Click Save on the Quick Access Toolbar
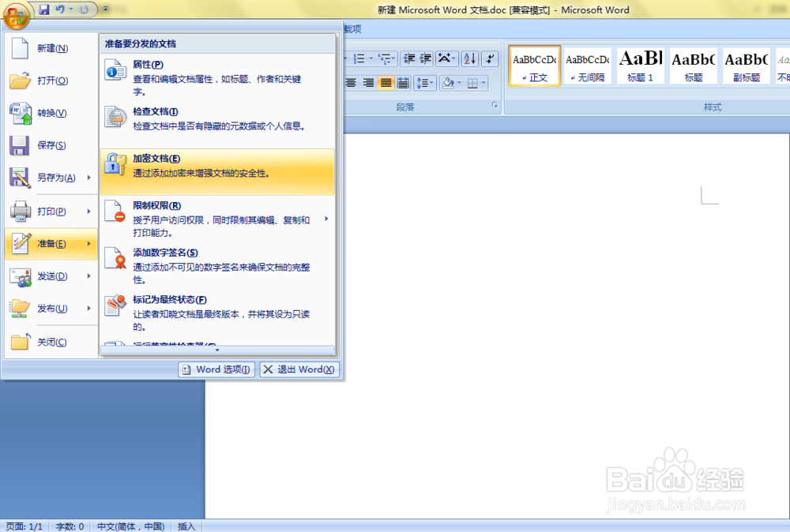Screen dimensions: 790x532 pos(44,9)
